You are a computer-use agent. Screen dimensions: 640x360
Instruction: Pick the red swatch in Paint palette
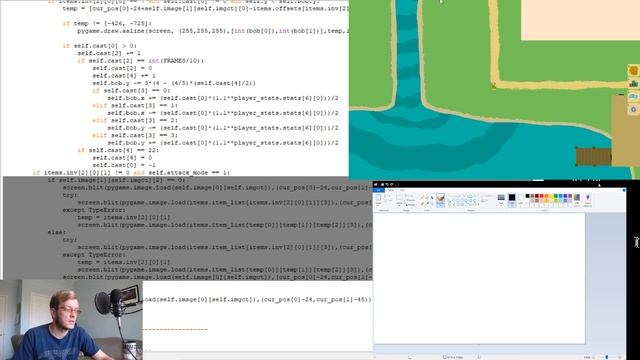(x=541, y=196)
